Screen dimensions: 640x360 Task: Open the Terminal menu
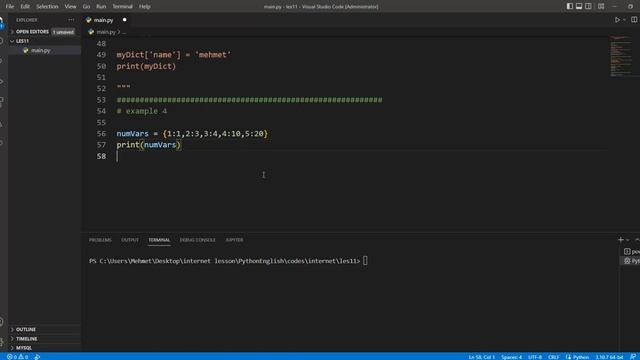122,7
